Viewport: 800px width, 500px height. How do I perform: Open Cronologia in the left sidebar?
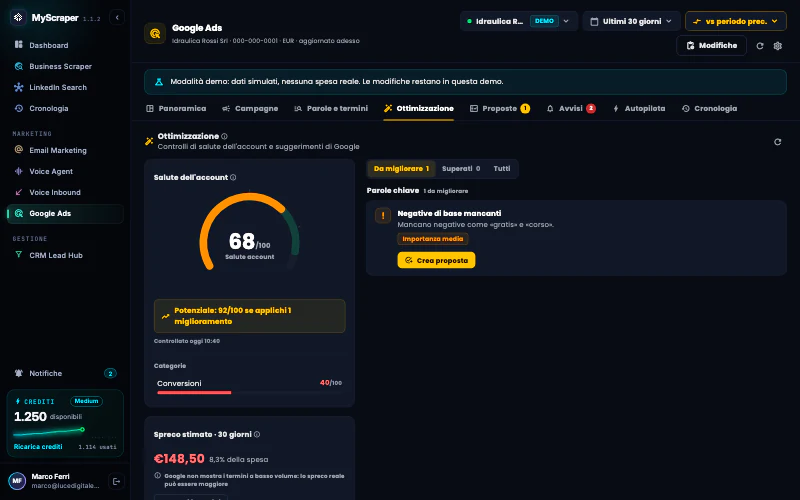coord(65,108)
